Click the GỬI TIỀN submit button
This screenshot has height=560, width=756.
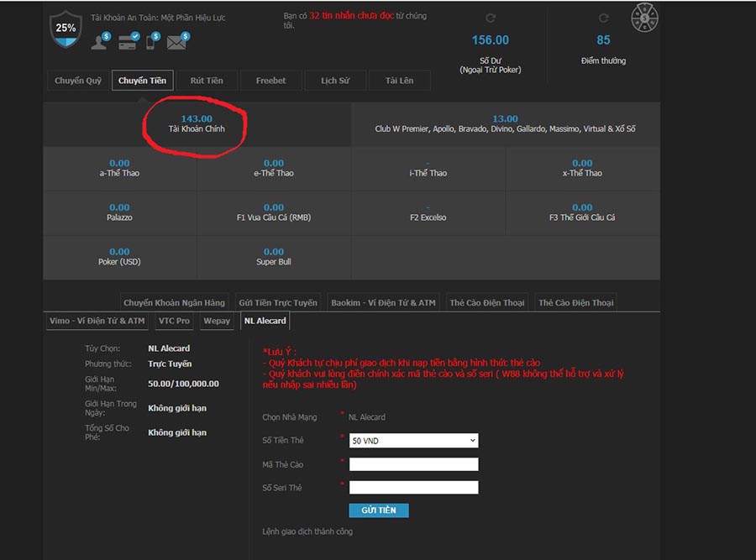click(x=379, y=510)
